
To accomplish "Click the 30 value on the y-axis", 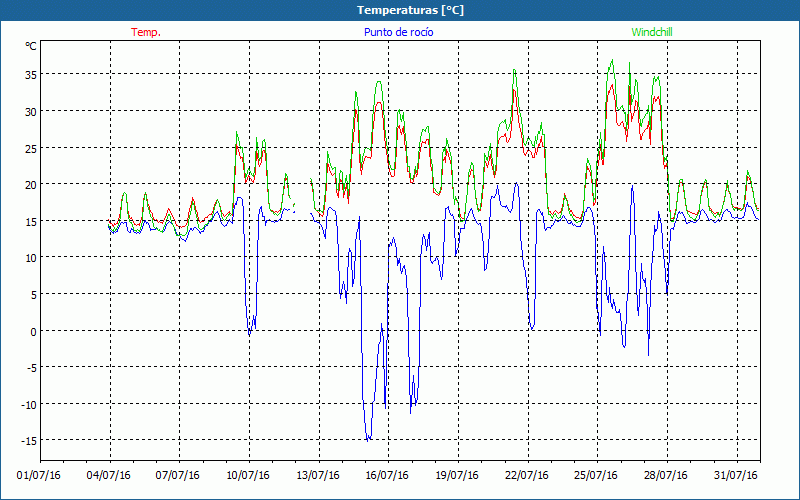I will pos(31,111).
